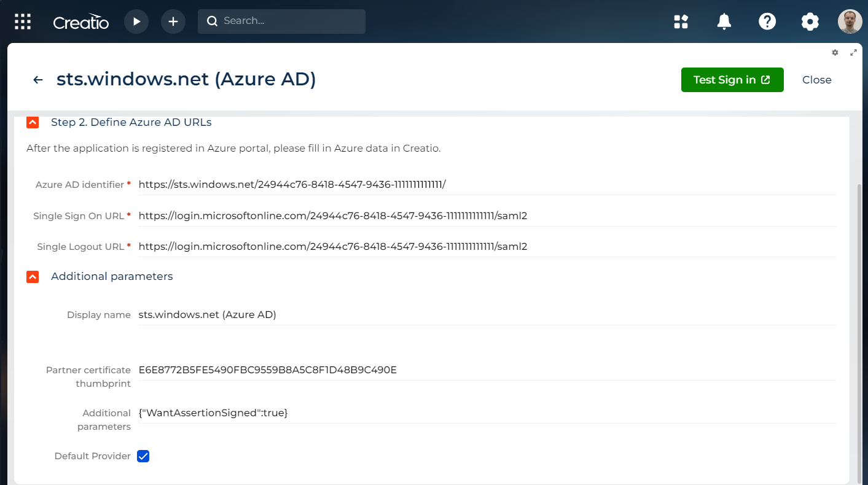This screenshot has height=485, width=868.
Task: Run a business process with play icon
Action: pyautogui.click(x=136, y=21)
